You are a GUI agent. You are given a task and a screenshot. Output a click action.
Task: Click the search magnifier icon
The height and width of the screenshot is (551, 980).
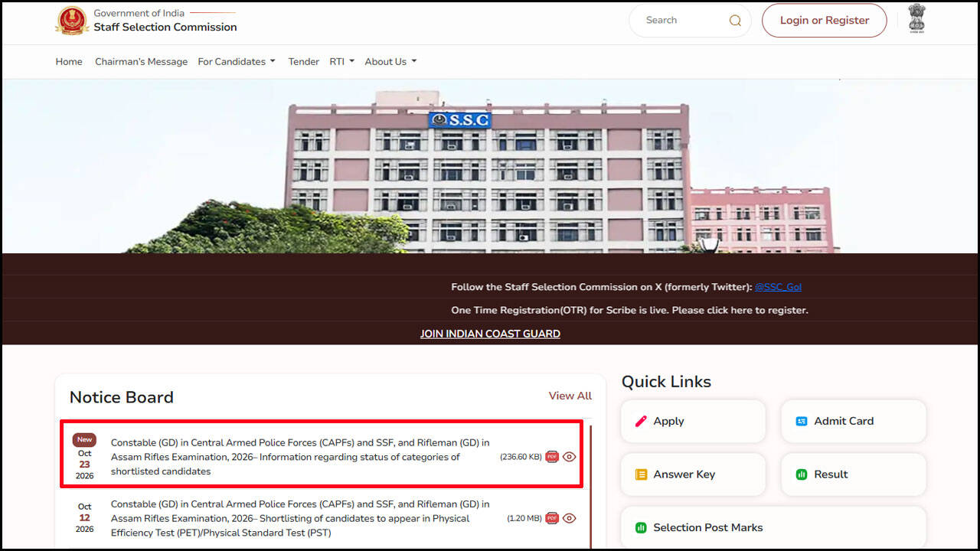point(735,21)
